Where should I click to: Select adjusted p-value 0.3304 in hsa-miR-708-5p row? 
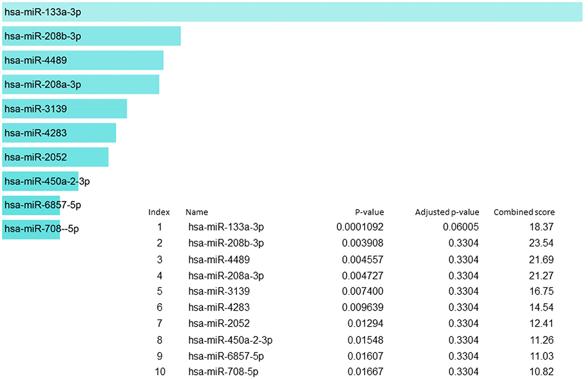point(463,372)
